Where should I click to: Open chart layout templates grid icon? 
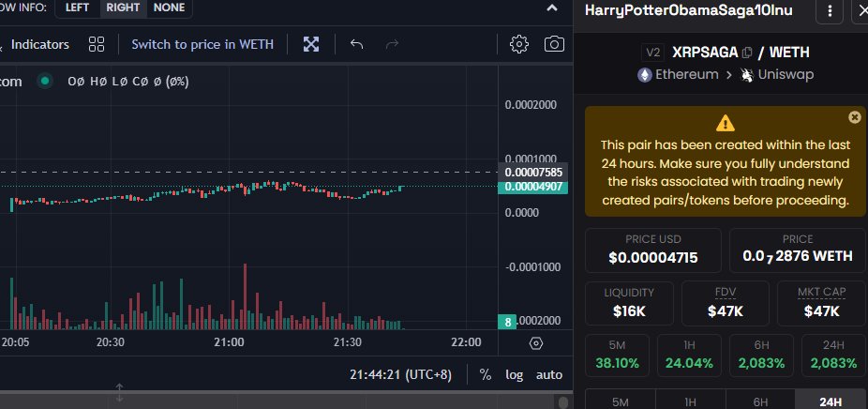coord(97,44)
